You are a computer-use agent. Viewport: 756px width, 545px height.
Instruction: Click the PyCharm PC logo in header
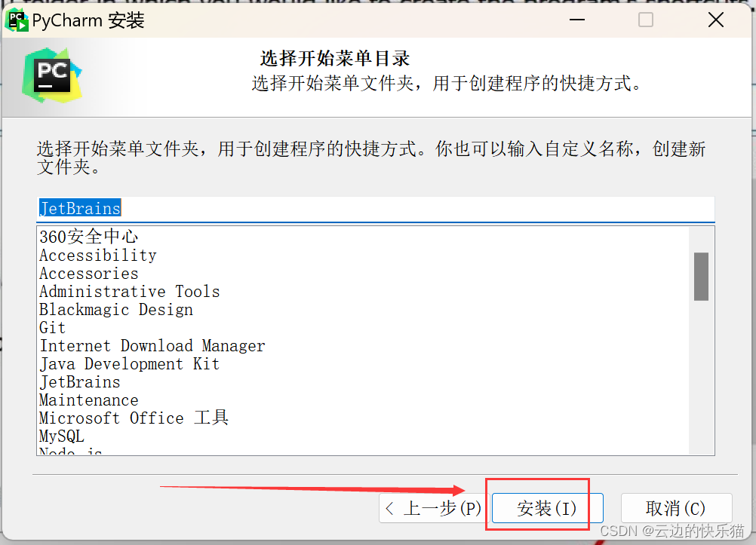51,75
